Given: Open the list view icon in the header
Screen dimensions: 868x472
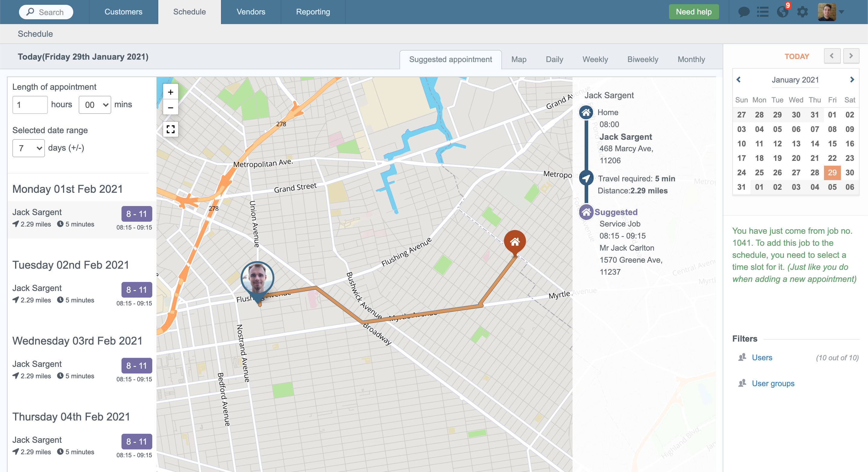Looking at the screenshot, I should (763, 12).
